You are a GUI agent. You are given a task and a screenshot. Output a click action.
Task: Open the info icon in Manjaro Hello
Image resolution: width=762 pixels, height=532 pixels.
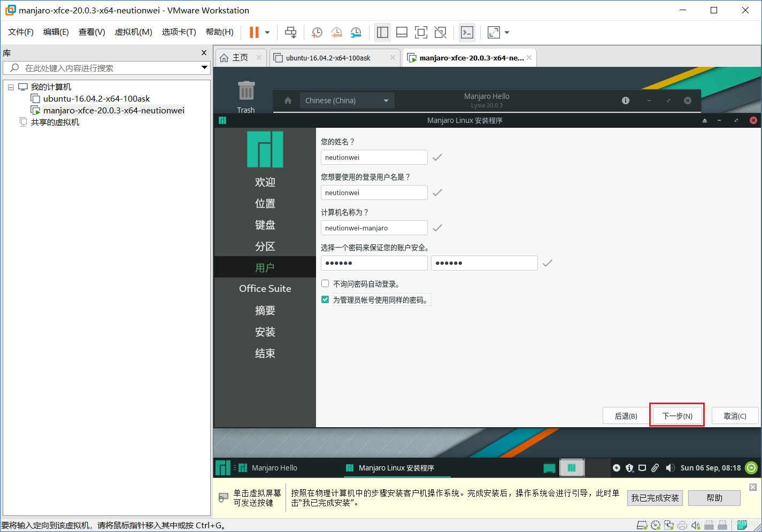click(x=626, y=101)
